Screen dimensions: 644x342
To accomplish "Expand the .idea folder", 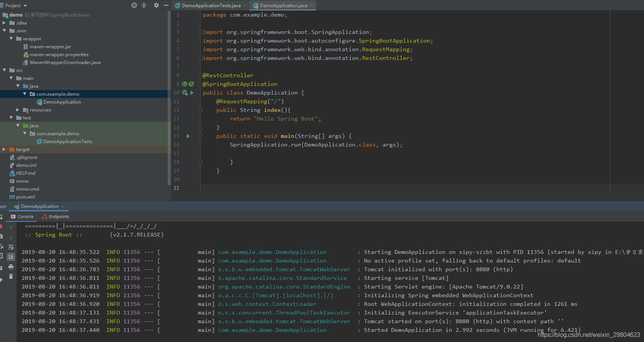I will pos(4,23).
